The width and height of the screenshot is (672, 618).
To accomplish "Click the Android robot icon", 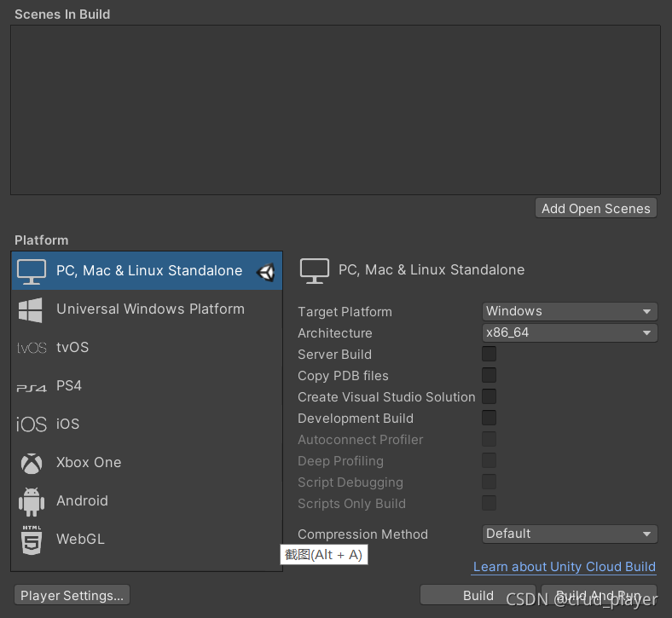I will point(32,501).
